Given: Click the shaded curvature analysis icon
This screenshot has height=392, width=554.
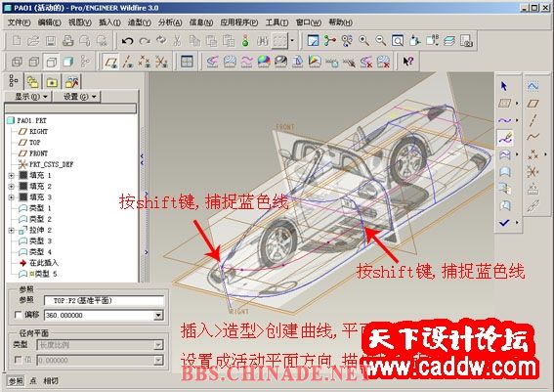Looking at the screenshot, I should coord(264,63).
